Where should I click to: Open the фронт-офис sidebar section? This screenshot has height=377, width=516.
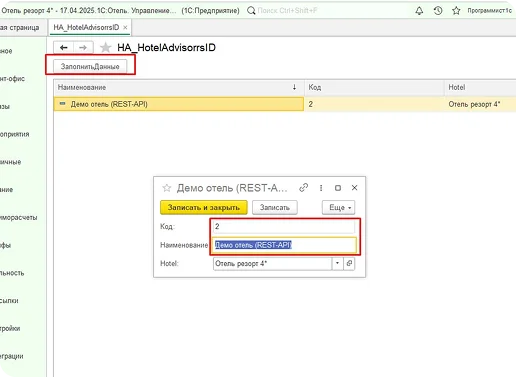click(x=12, y=79)
